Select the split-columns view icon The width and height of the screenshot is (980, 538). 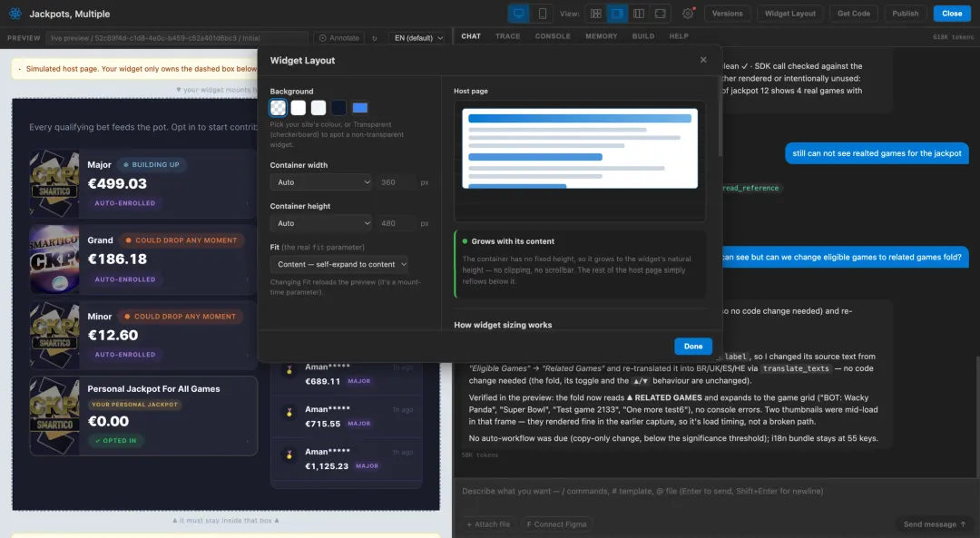tap(638, 13)
